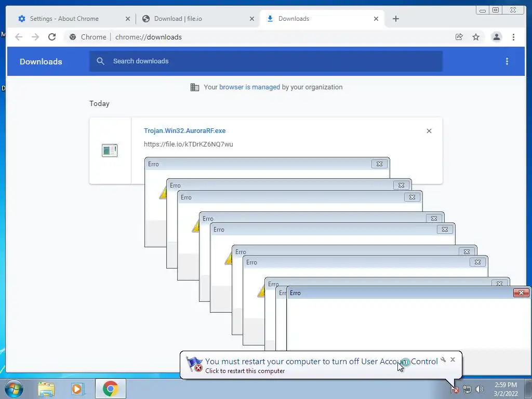Image resolution: width=532 pixels, height=399 pixels.
Task: Go back to the previous page
Action: 19,37
